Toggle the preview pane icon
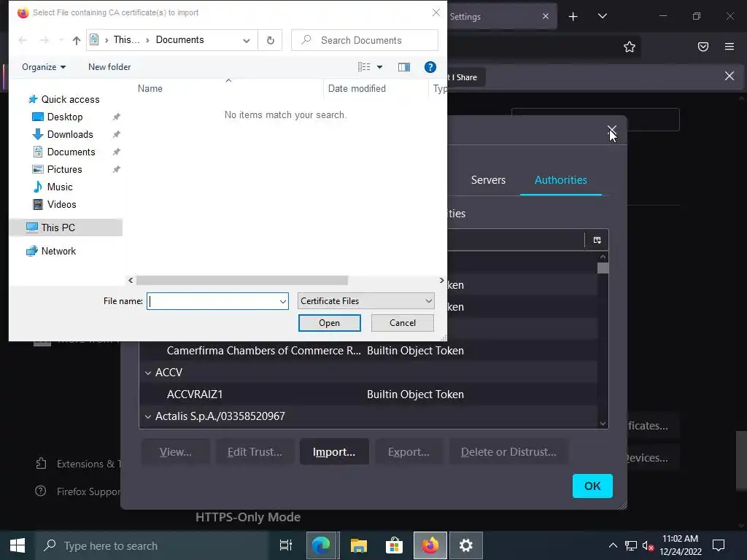The image size is (747, 560). click(x=404, y=67)
